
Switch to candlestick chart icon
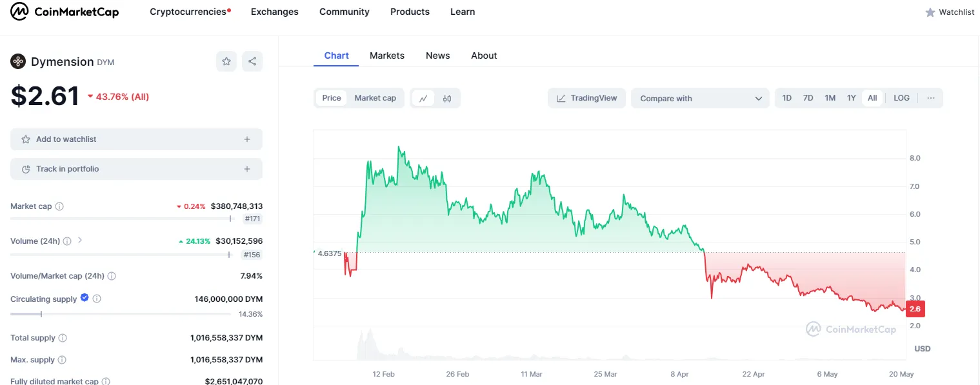point(447,99)
